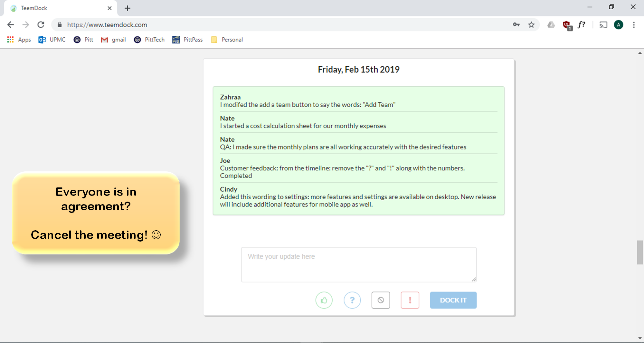
Task: Click the Friday, Feb 15th 2019 heading
Action: pyautogui.click(x=359, y=70)
